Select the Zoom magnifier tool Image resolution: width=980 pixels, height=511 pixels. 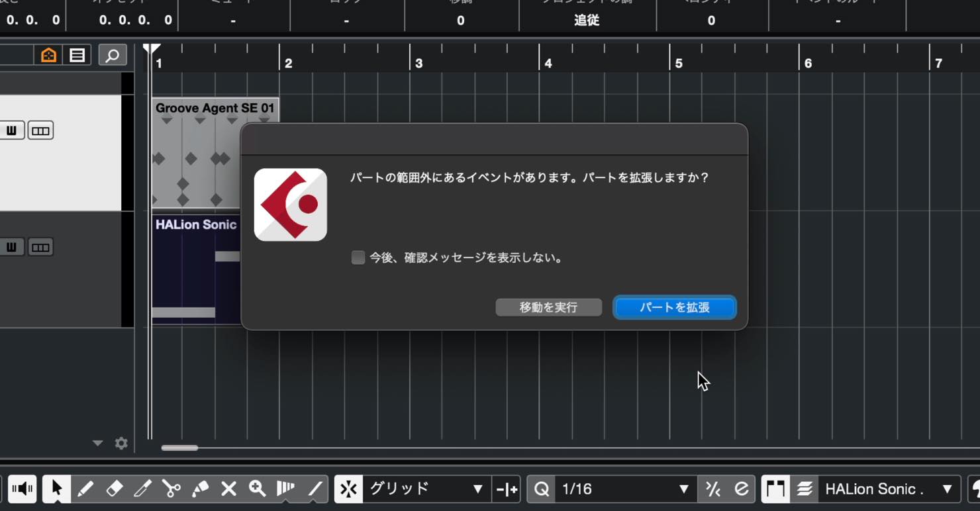257,489
